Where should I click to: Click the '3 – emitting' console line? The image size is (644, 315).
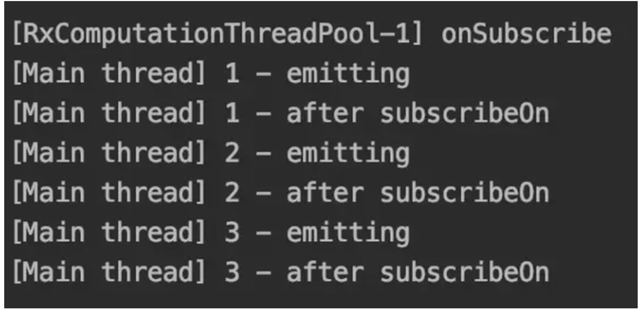click(211, 233)
